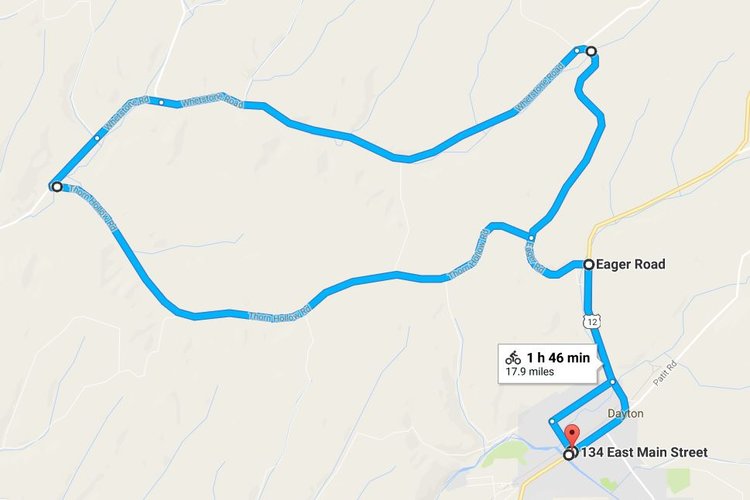Select the northeast waypoint circle on Whetstone Road
750x500 pixels.
(x=592, y=51)
